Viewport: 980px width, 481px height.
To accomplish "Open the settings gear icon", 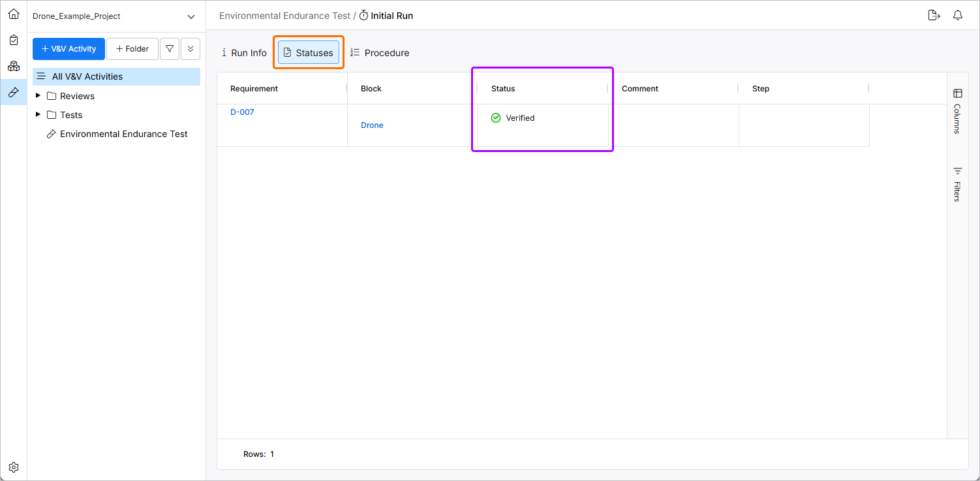I will [x=14, y=467].
